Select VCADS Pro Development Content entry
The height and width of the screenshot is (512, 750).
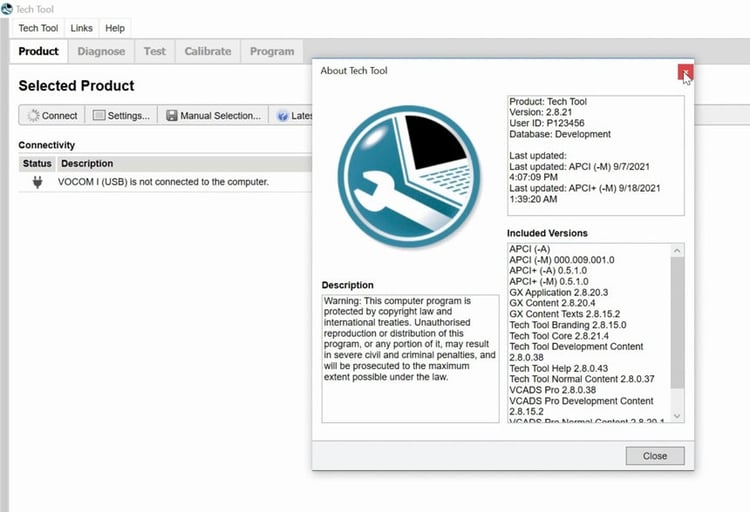(x=581, y=406)
